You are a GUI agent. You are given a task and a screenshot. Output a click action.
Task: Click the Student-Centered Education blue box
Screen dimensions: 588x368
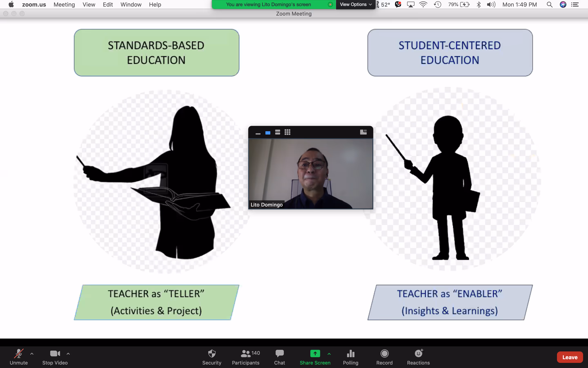point(450,53)
